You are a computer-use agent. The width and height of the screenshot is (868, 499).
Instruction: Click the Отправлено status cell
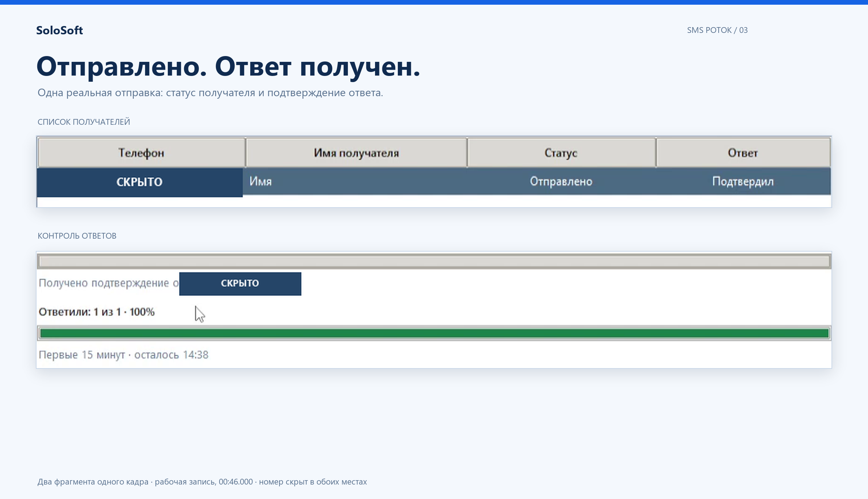coord(561,181)
